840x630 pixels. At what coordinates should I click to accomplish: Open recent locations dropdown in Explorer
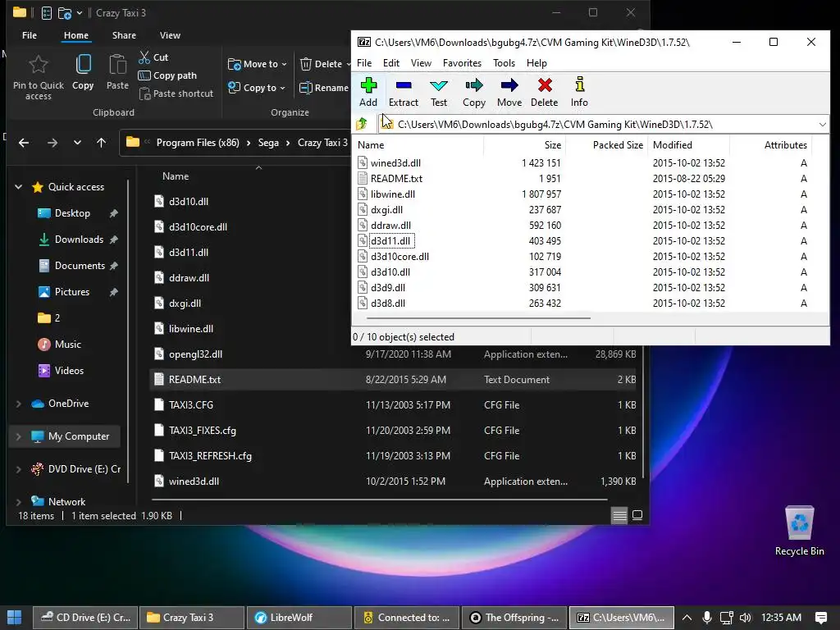tap(77, 143)
